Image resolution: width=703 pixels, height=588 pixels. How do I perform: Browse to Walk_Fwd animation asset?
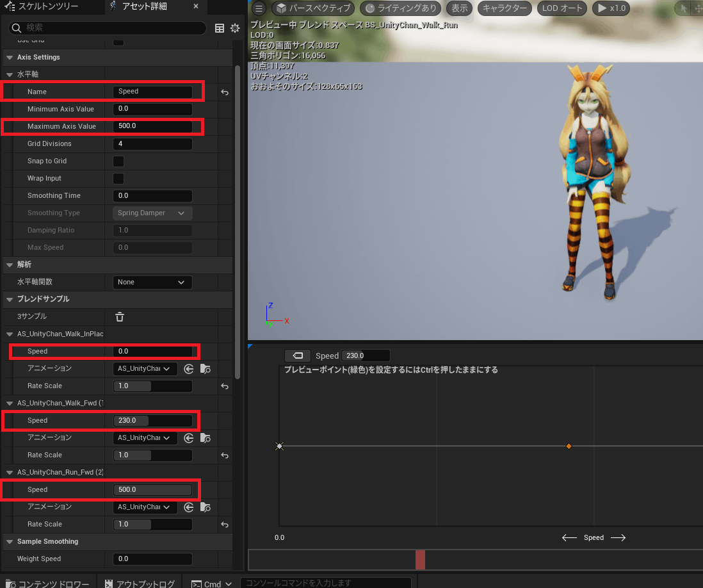[206, 437]
